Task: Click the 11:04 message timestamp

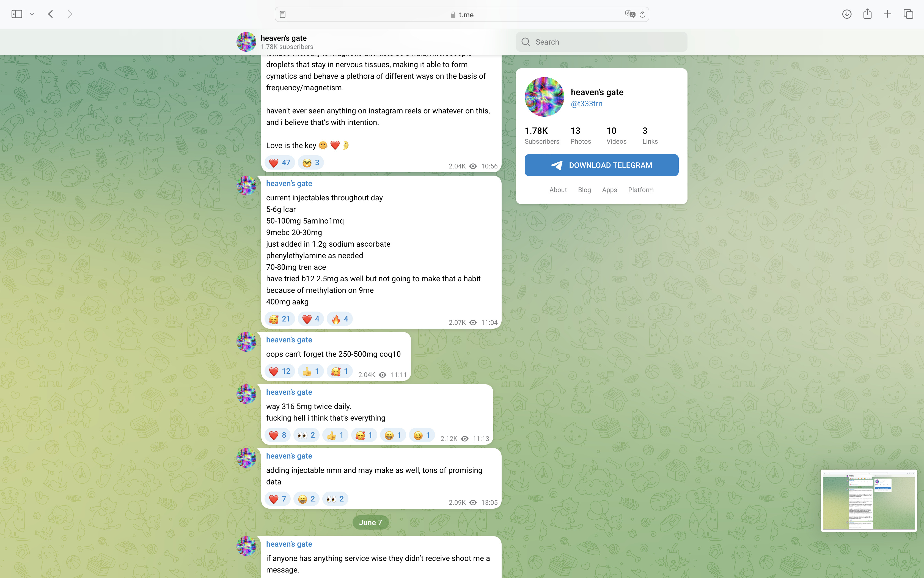Action: (x=489, y=323)
